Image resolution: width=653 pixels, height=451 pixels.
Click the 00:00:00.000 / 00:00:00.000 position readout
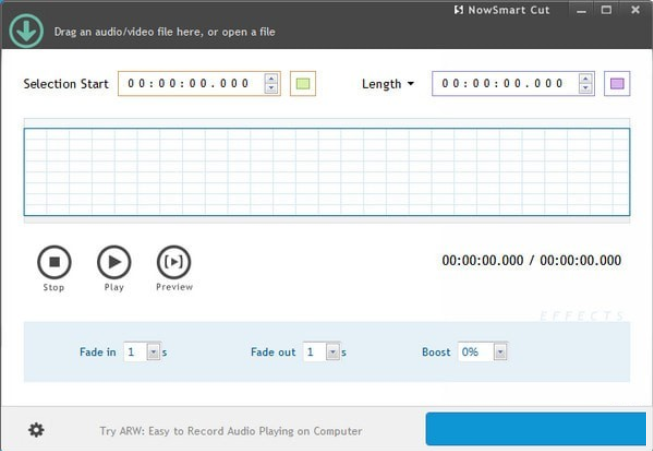click(531, 261)
